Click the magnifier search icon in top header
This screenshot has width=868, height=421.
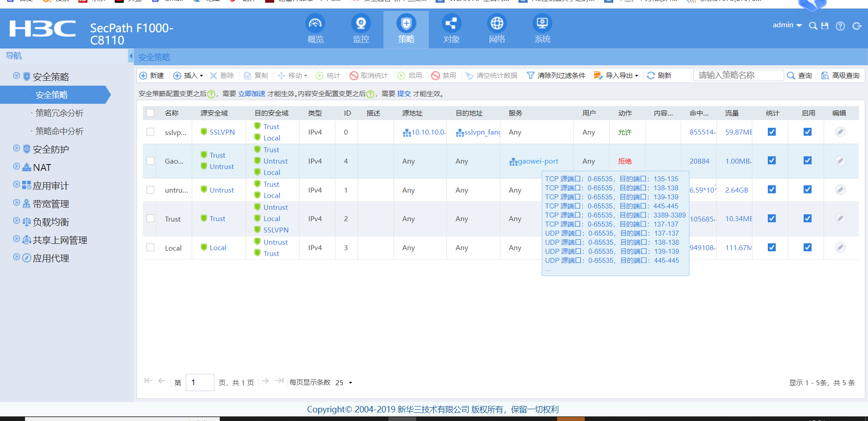coord(813,26)
